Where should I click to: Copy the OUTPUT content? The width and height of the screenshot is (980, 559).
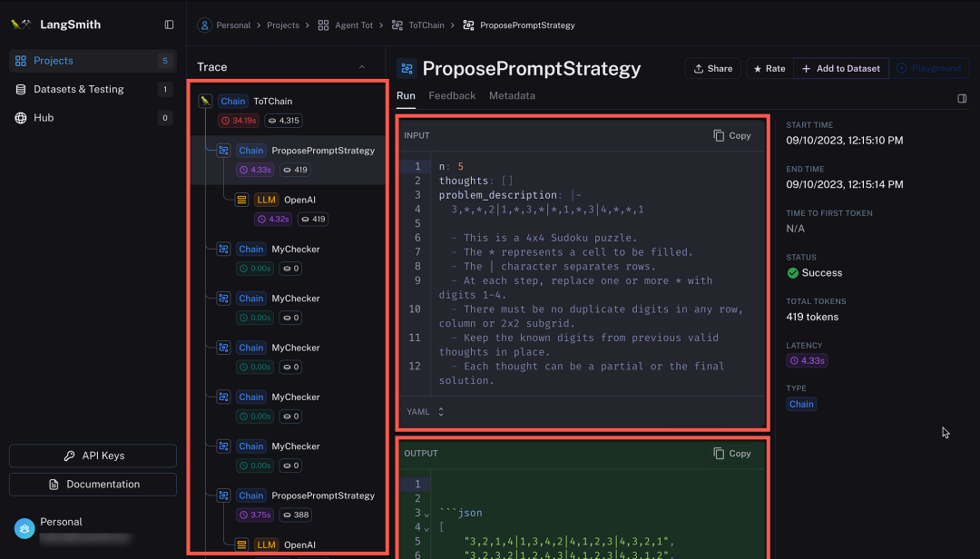point(732,454)
